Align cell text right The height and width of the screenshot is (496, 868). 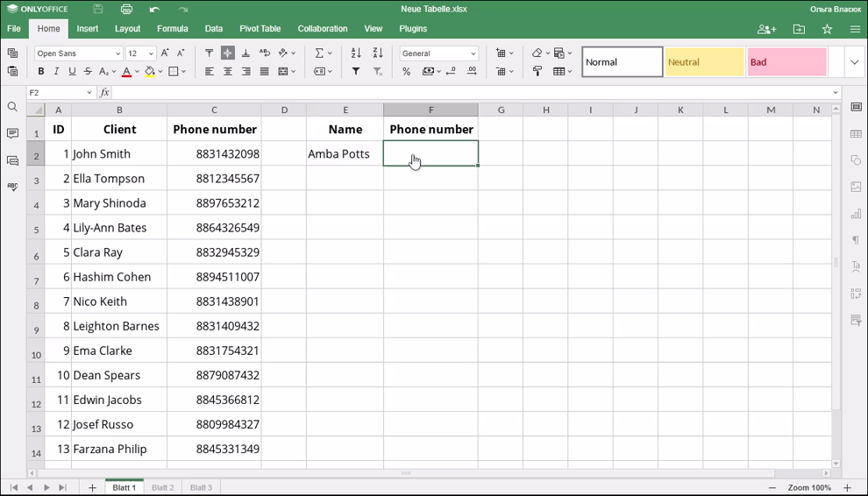tap(245, 71)
